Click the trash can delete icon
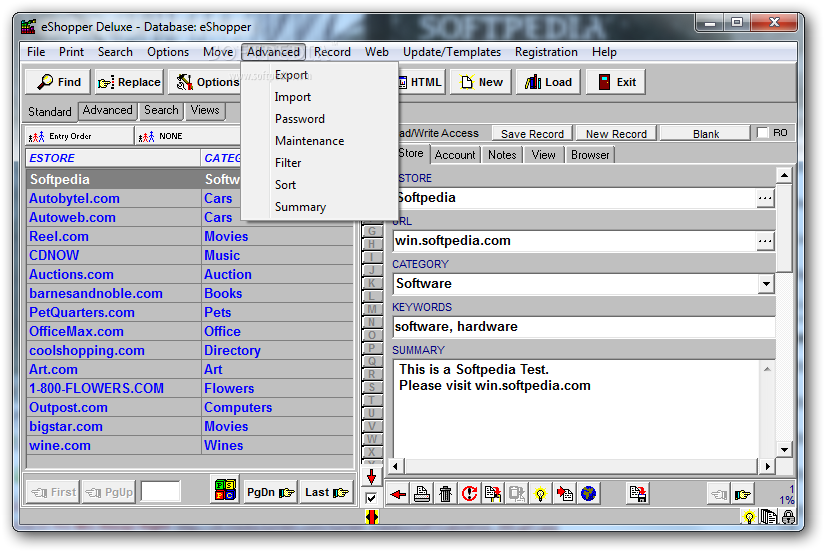The width and height of the screenshot is (825, 552). [x=446, y=494]
